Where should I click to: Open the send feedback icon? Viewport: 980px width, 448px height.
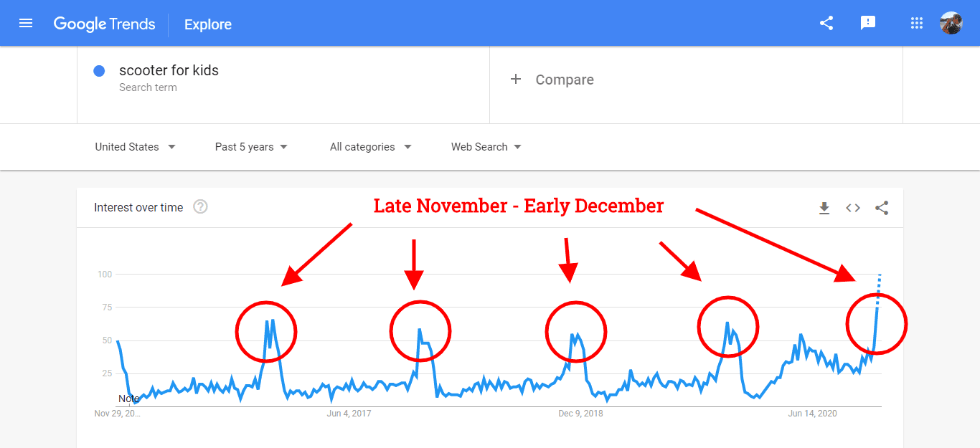pos(868,23)
